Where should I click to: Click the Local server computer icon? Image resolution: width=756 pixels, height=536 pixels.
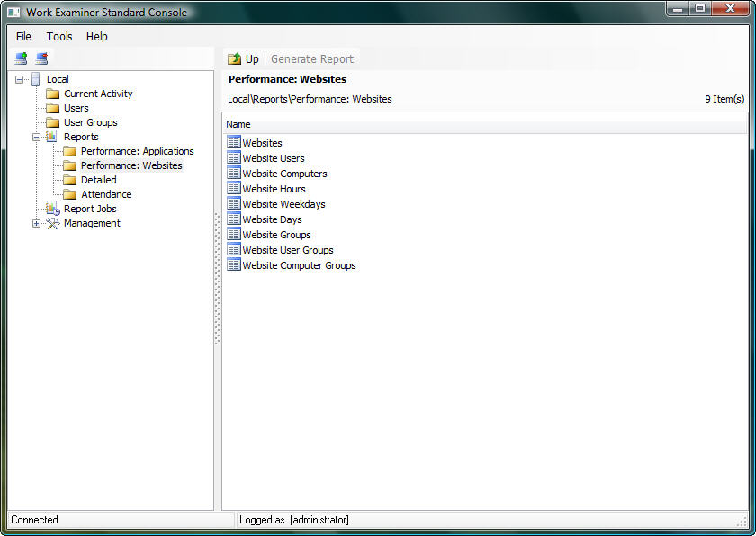pos(36,79)
